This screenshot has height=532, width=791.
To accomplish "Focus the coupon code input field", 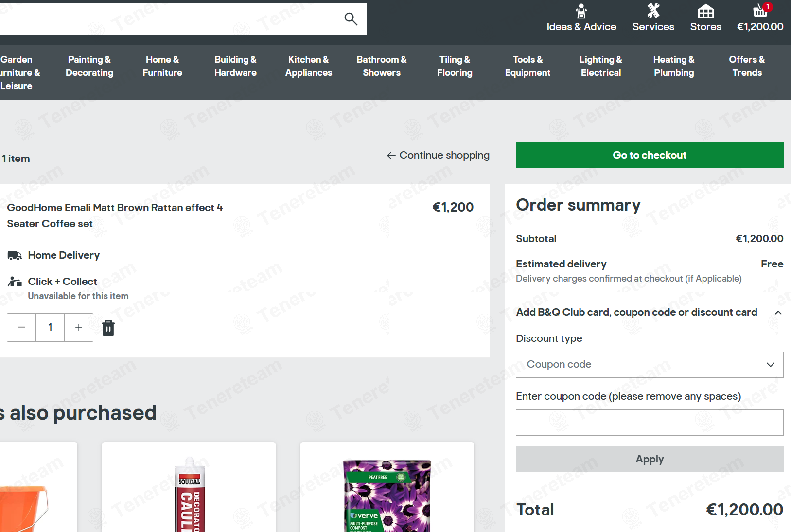I will click(x=650, y=423).
